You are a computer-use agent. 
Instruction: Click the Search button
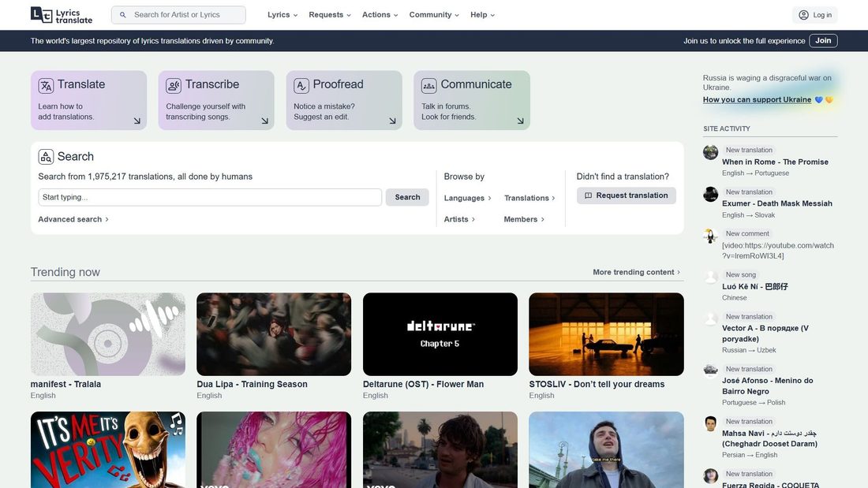point(407,197)
